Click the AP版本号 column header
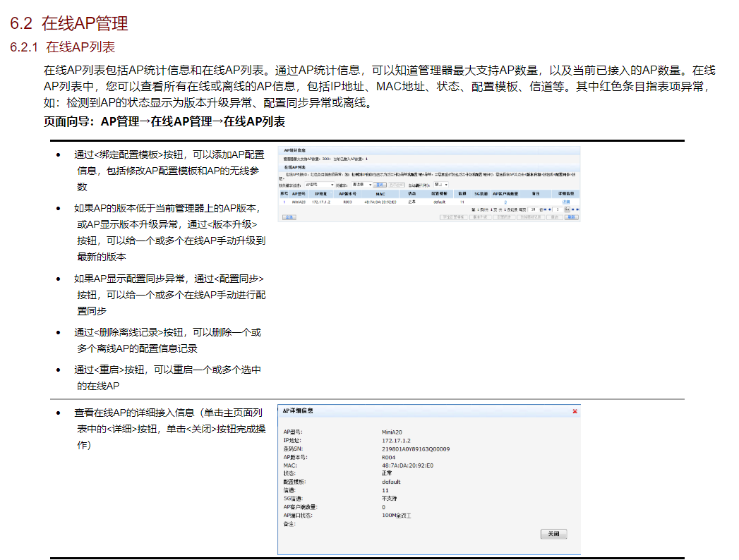This screenshot has height=560, width=739. tap(348, 193)
